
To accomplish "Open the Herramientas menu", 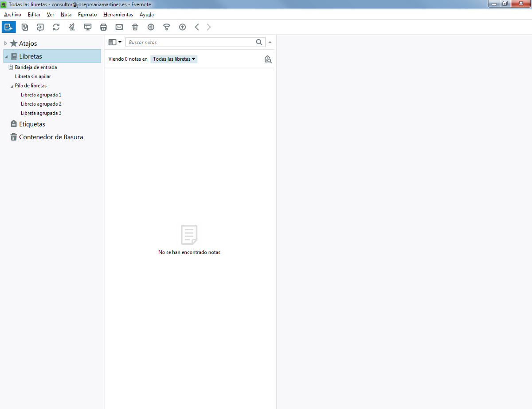I will 118,15.
